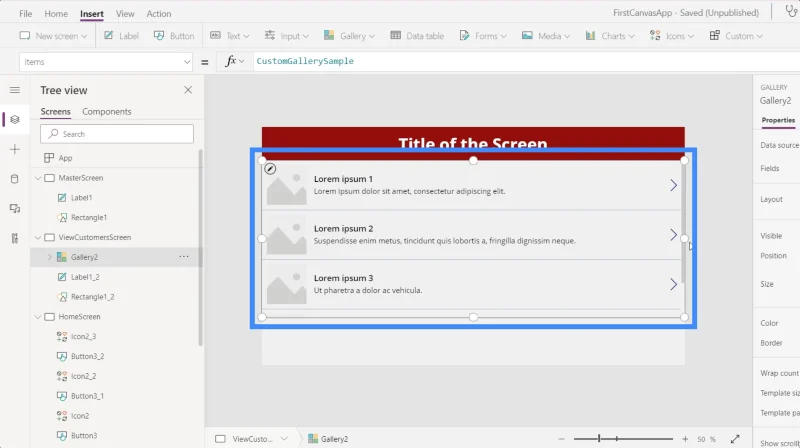
Task: Open the screen selector chevron in breadcrumb
Action: pos(284,439)
